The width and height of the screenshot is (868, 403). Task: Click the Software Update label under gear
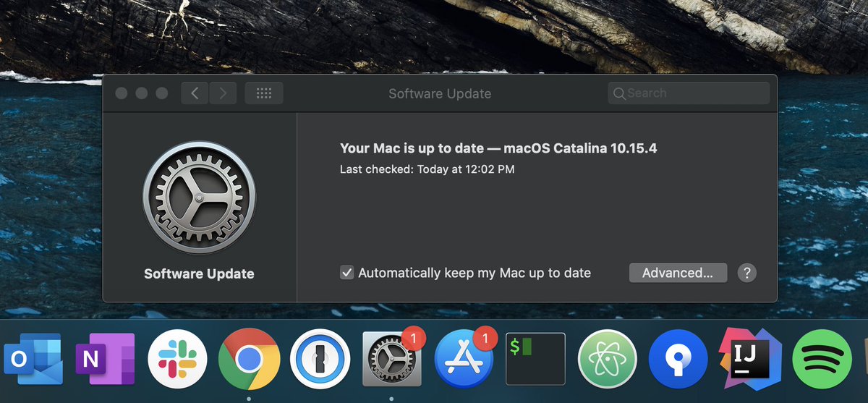tap(199, 273)
